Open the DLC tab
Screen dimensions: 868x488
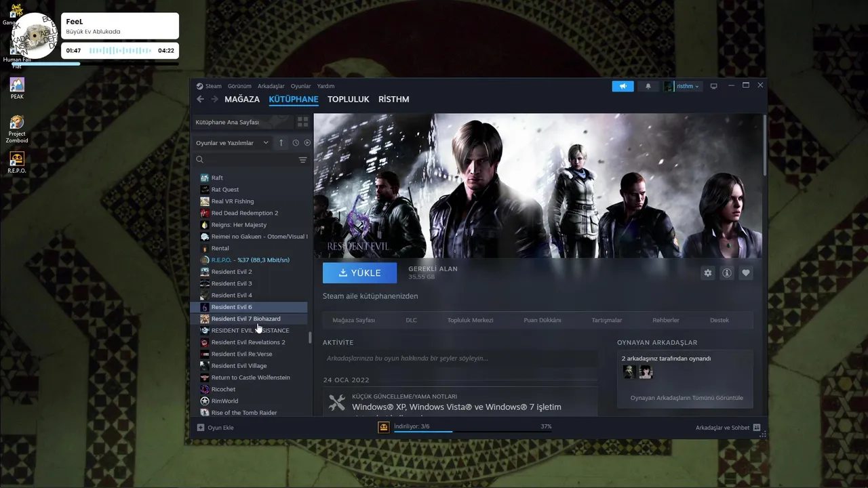click(411, 320)
